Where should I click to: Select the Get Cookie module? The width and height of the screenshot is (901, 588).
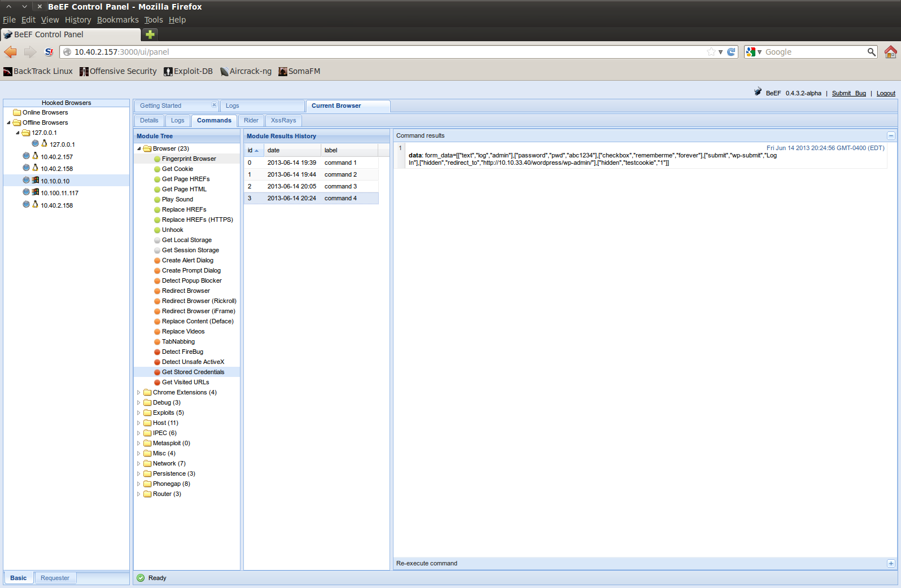177,169
